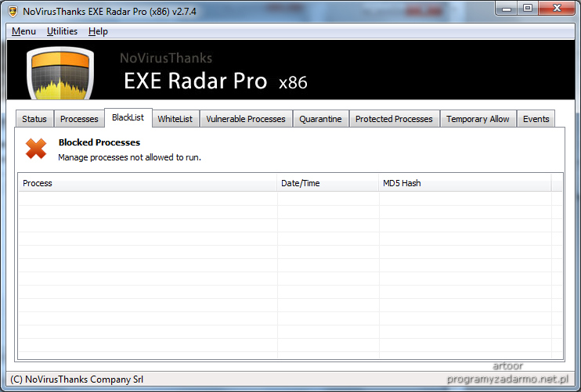Sort by the Process column header
This screenshot has height=392, width=581.
click(147, 183)
